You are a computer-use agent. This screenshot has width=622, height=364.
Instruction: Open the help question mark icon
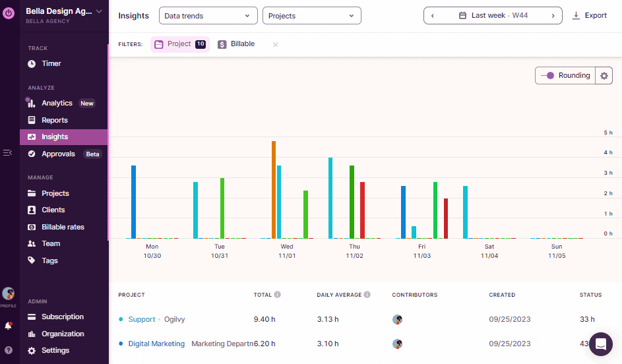tap(9, 350)
